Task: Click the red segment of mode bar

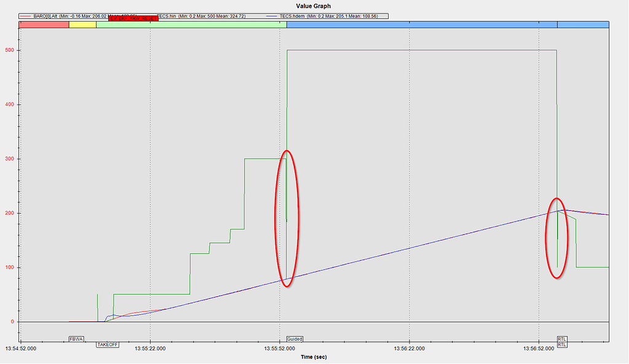Action: (x=44, y=25)
